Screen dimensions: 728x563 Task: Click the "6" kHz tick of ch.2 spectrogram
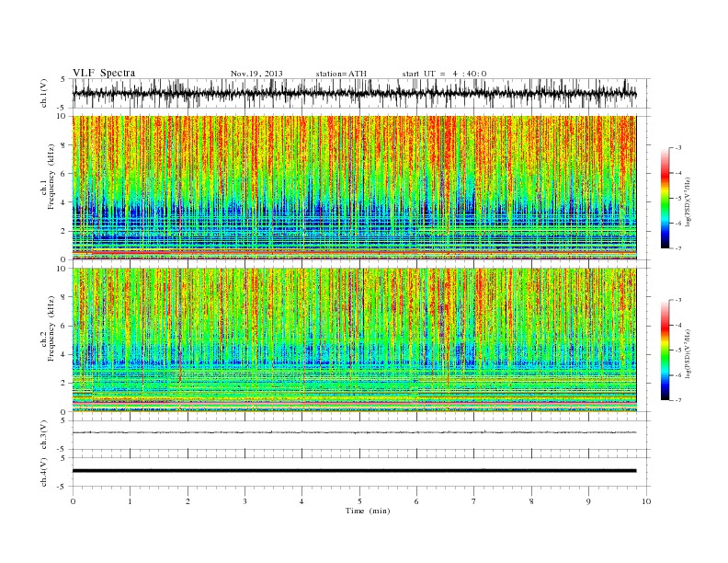(x=64, y=326)
